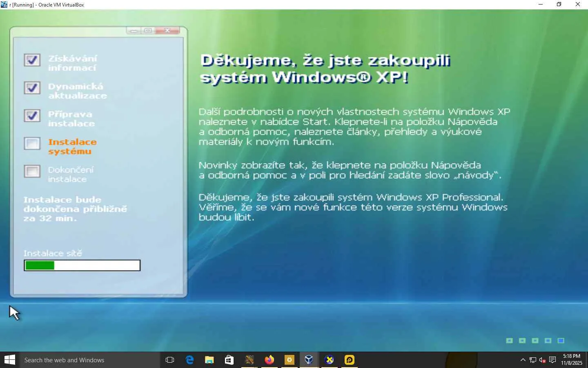This screenshot has height=368, width=588.
Task: Click the Dynamická aktualizace checkbox
Action: [x=32, y=88]
